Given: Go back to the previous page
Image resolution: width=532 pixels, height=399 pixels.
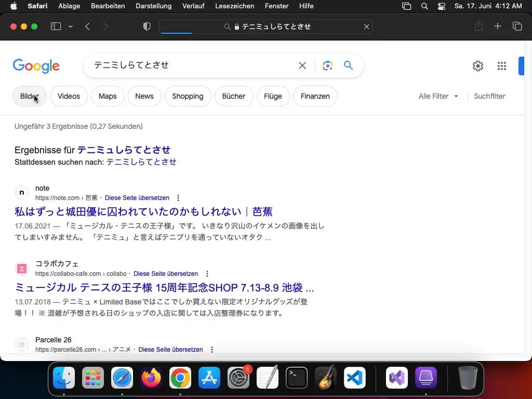Looking at the screenshot, I should click(87, 26).
